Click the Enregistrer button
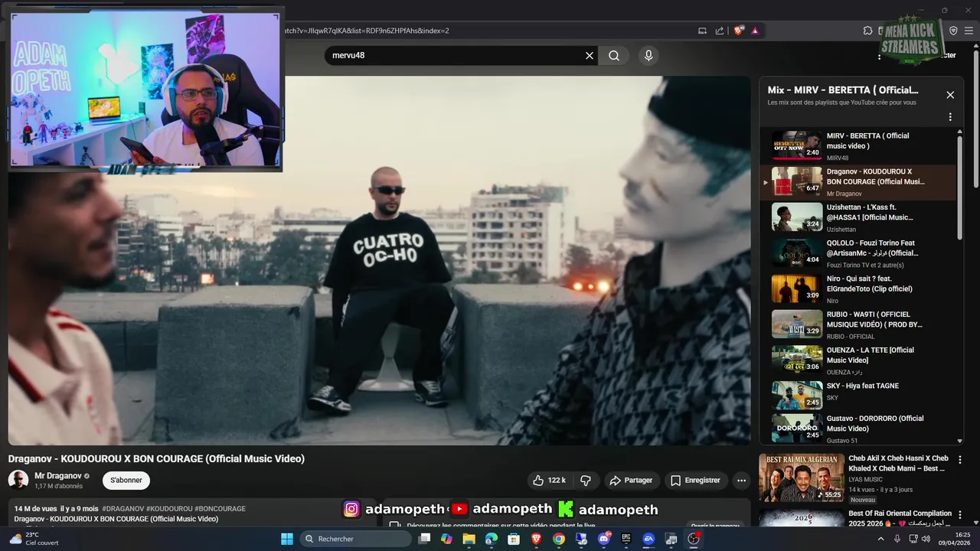Viewport: 980px width, 551px height. (695, 481)
